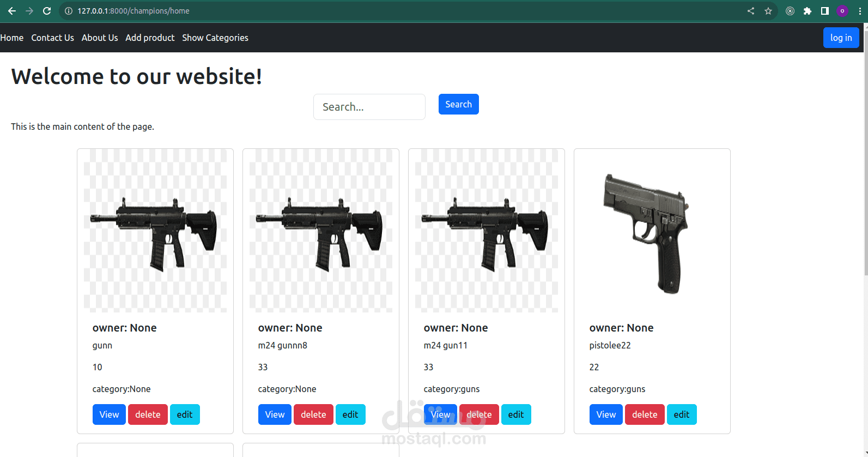Share this page via share icon
868x457 pixels.
tap(751, 11)
